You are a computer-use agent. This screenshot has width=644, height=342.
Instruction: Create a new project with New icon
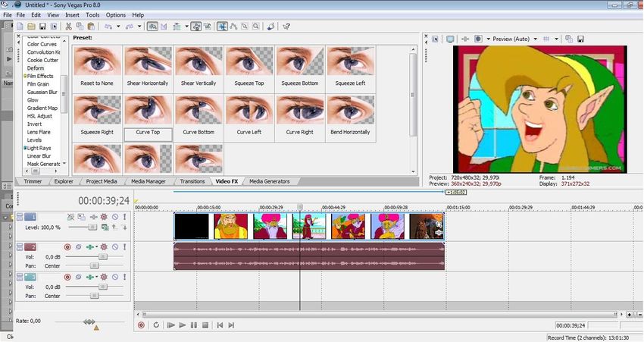point(20,27)
